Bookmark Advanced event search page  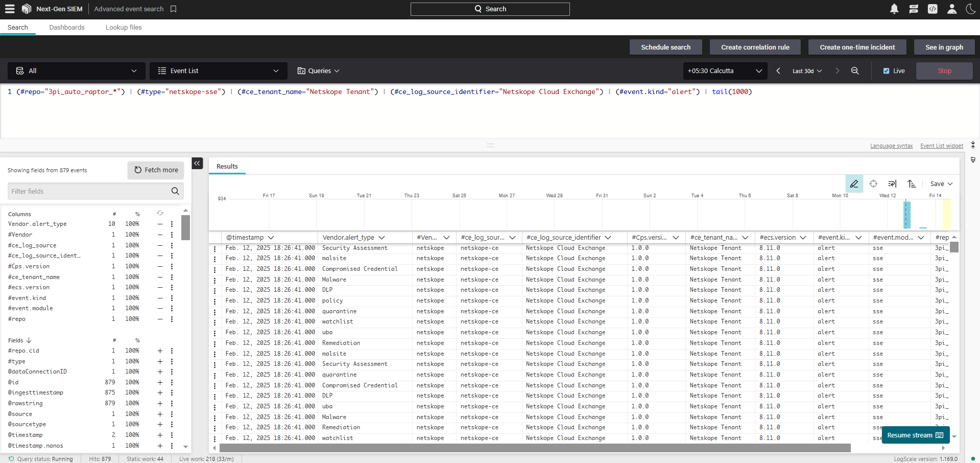[174, 9]
